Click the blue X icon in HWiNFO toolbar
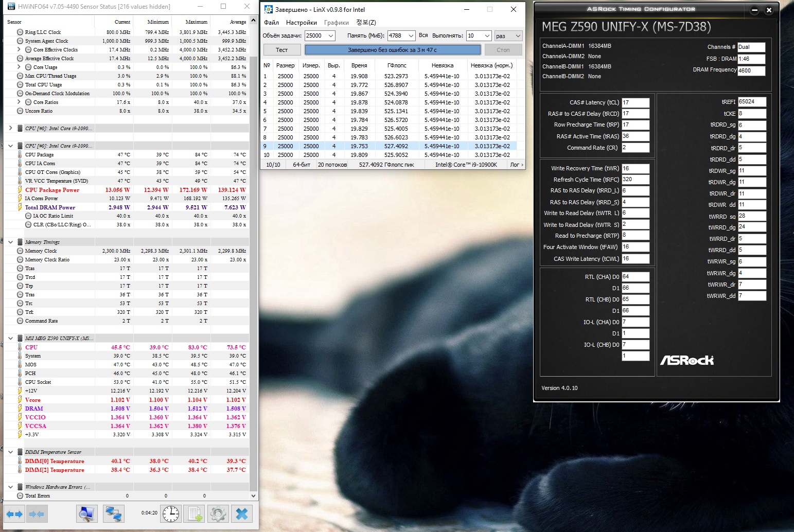The width and height of the screenshot is (794, 532). pos(241,513)
